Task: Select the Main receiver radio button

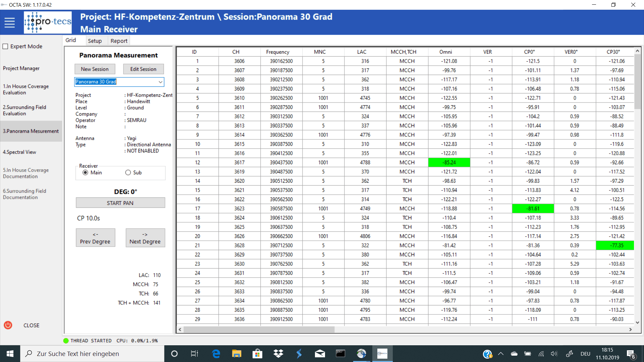Action: click(x=85, y=173)
